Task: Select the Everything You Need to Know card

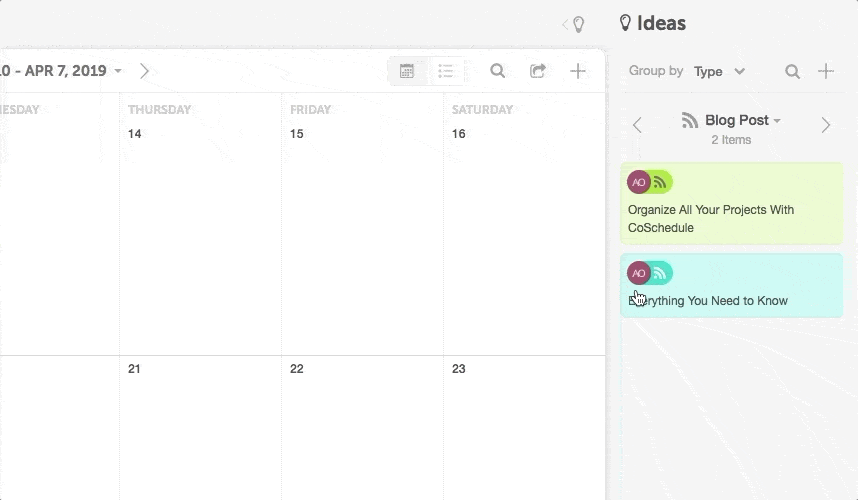Action: (x=732, y=285)
